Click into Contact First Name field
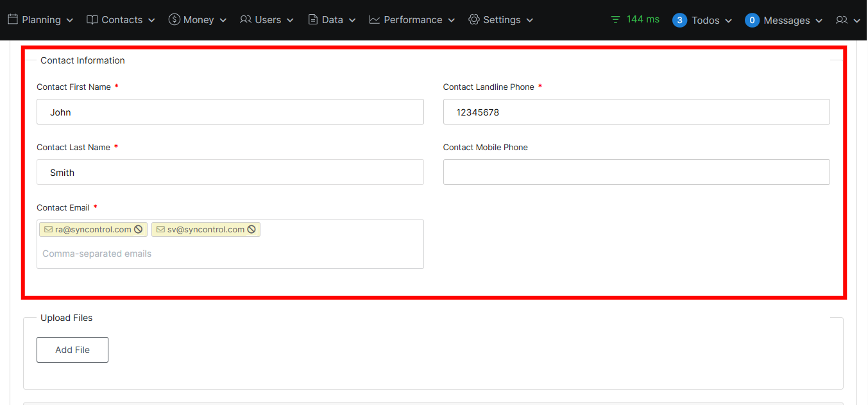 click(x=230, y=112)
